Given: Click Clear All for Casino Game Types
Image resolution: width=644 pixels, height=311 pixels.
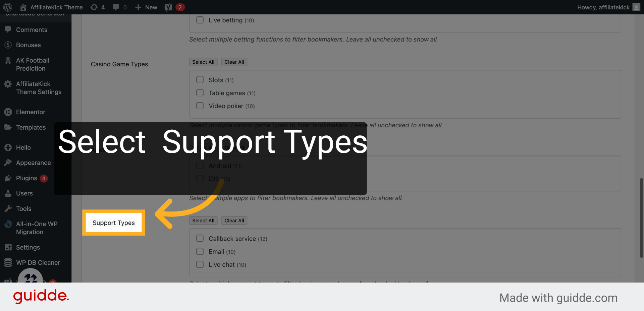Looking at the screenshot, I should pyautogui.click(x=234, y=62).
